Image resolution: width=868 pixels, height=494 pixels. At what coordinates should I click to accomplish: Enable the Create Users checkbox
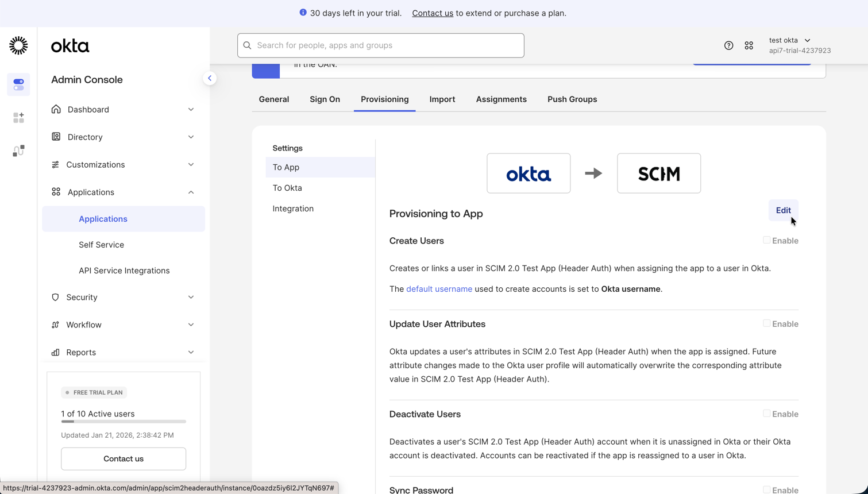click(766, 240)
